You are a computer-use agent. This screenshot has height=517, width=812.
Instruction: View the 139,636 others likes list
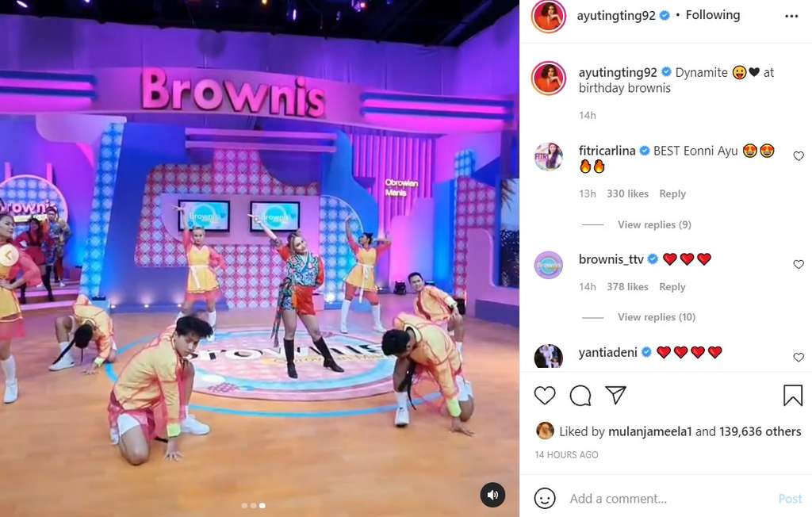click(x=760, y=431)
